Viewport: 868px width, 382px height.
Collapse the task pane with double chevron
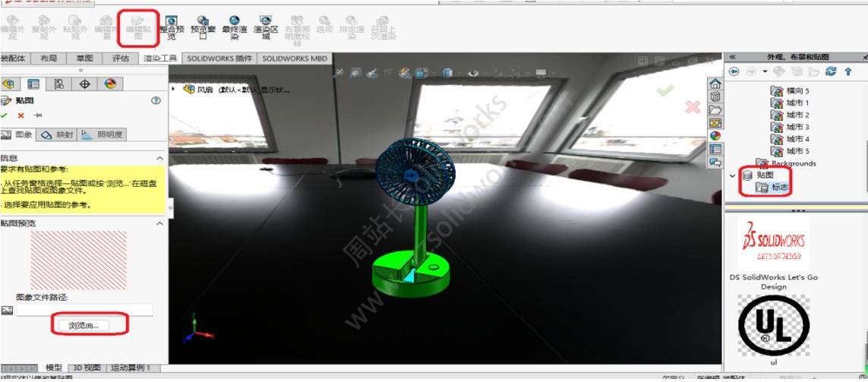pos(732,57)
